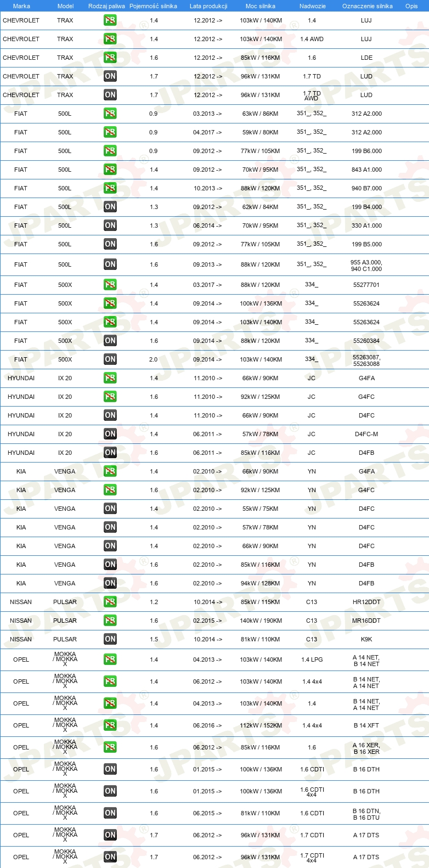Click petrol icon in Opel Mokka 1.4 LPG row
This screenshot has height=868, width=429.
click(x=110, y=660)
